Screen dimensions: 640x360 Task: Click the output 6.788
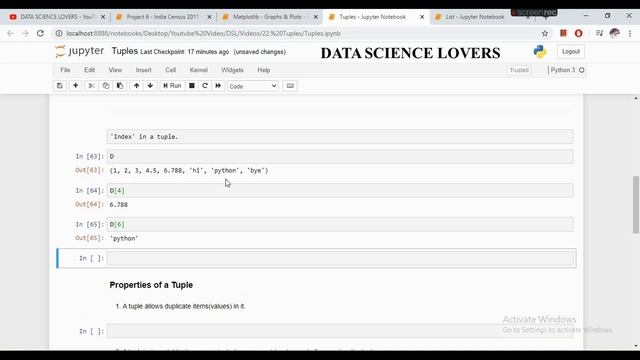[x=118, y=204]
